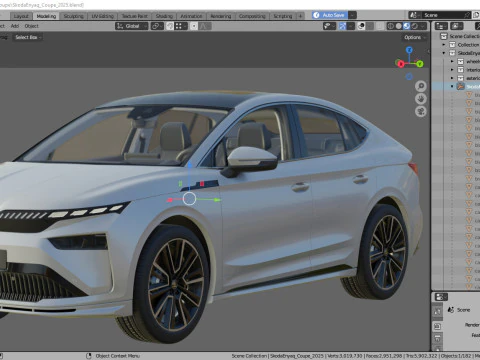Click the interior collection icon
Image resolution: width=480 pixels, height=360 pixels.
pyautogui.click(x=460, y=70)
